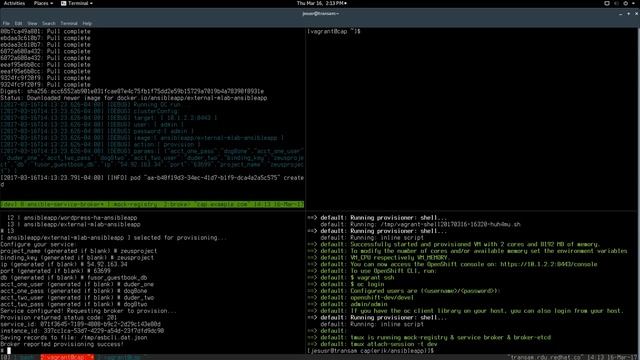Click the vagrant@cap prompt in upper right pane
640x360 pixels.
click(334, 31)
